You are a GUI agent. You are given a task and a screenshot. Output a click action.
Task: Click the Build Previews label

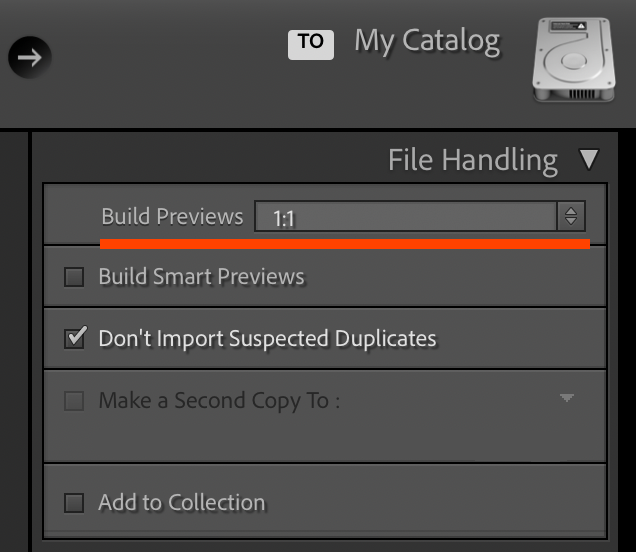(172, 217)
